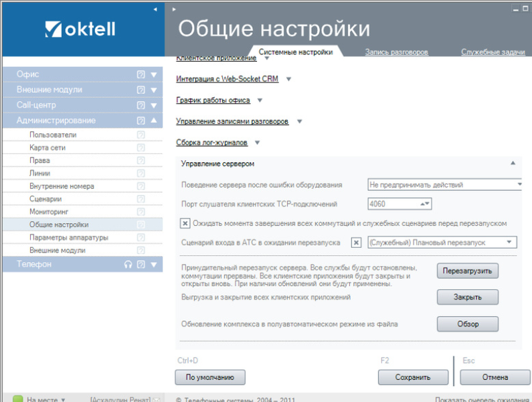Switch to the Запись разговоров tab
This screenshot has width=532, height=402.
pyautogui.click(x=396, y=52)
